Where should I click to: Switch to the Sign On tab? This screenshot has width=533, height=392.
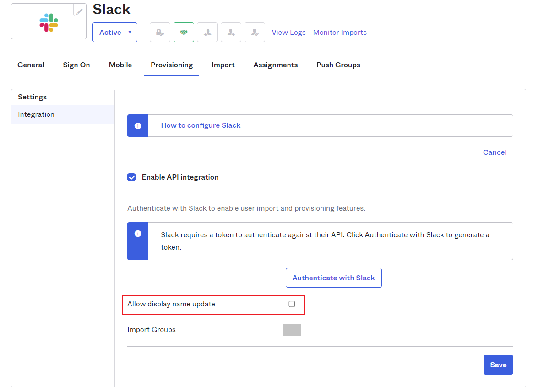[76, 65]
